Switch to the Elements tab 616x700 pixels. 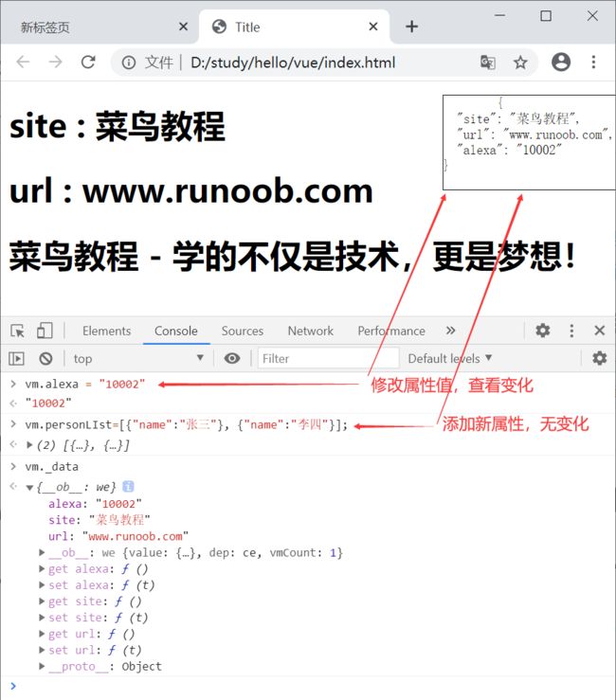tap(107, 331)
